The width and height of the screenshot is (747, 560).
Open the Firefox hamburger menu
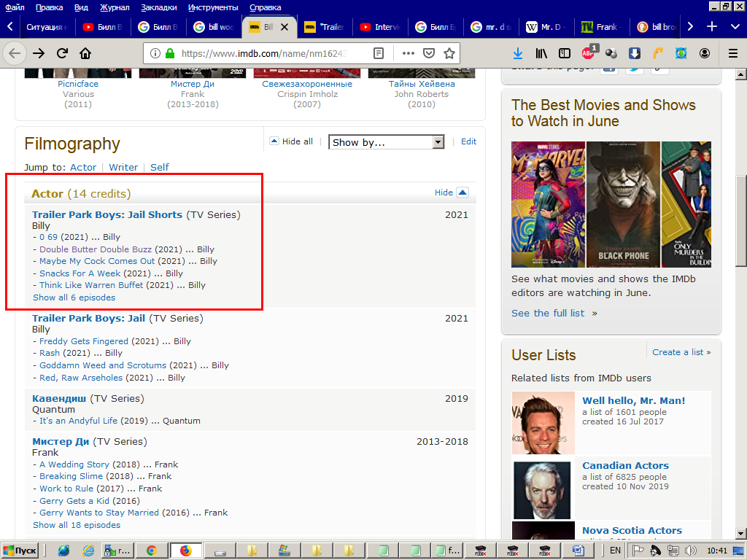[733, 53]
